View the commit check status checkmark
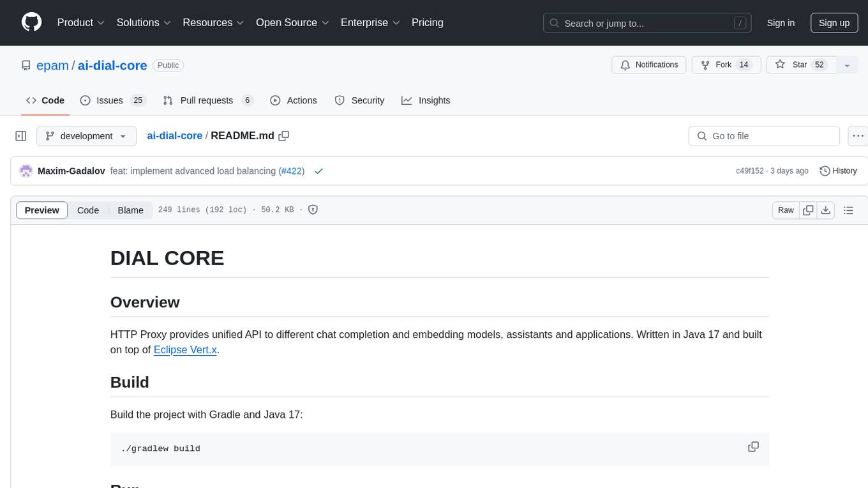The height and width of the screenshot is (488, 868). click(x=318, y=171)
